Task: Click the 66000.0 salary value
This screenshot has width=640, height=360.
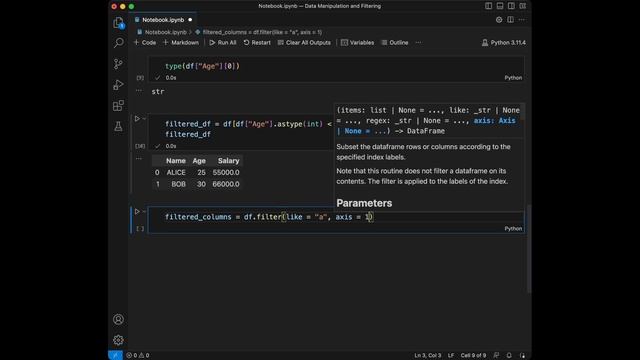Action: (x=226, y=184)
